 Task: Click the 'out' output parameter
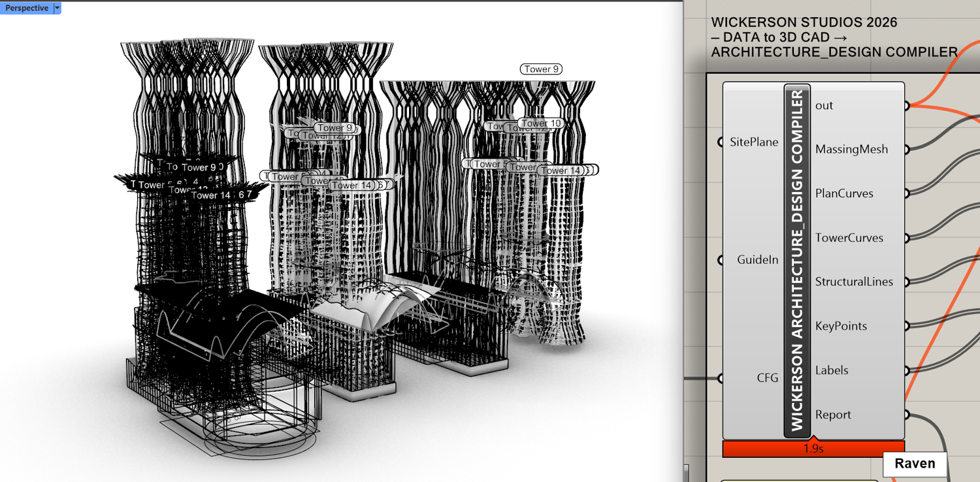(x=825, y=105)
